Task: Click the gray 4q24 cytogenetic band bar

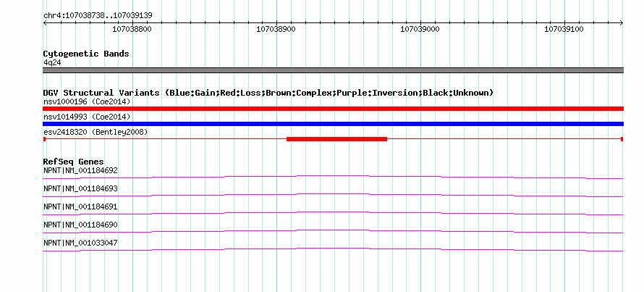Action: pyautogui.click(x=333, y=70)
